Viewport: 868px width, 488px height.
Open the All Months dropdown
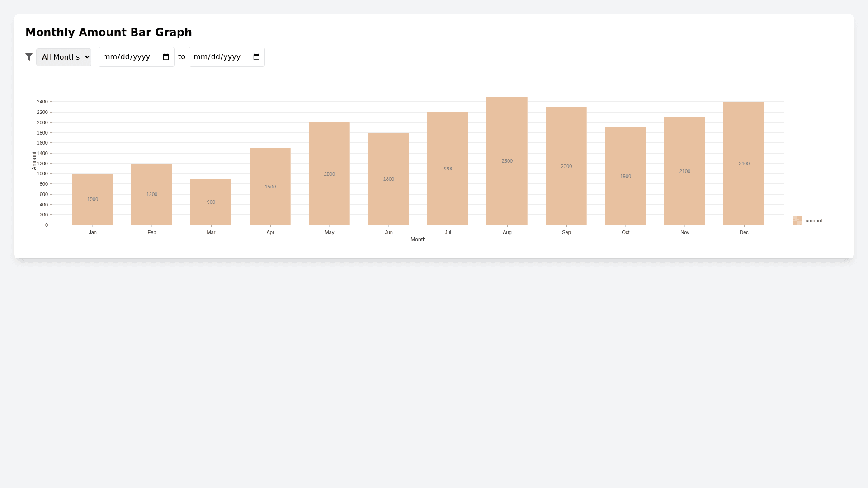tap(64, 57)
